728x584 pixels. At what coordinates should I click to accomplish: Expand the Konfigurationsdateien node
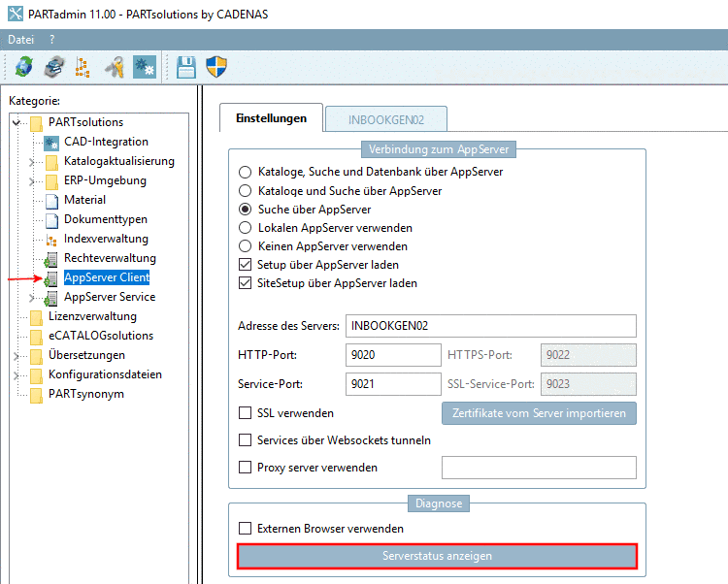(17, 375)
